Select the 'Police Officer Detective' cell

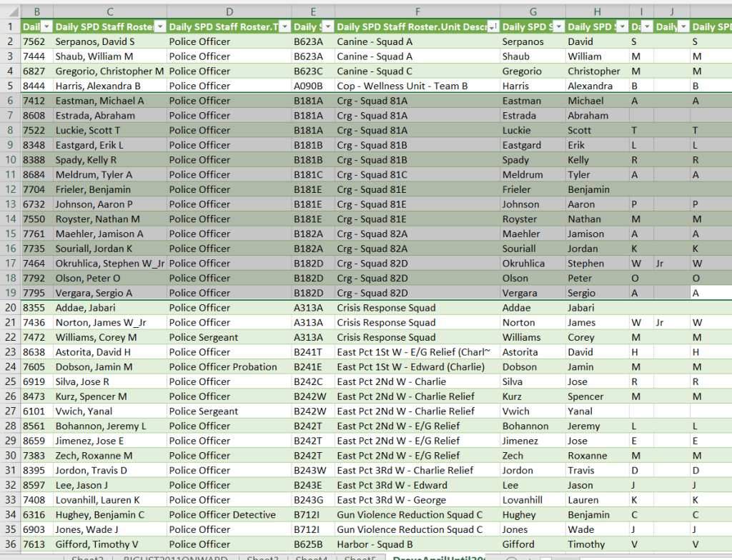222,515
